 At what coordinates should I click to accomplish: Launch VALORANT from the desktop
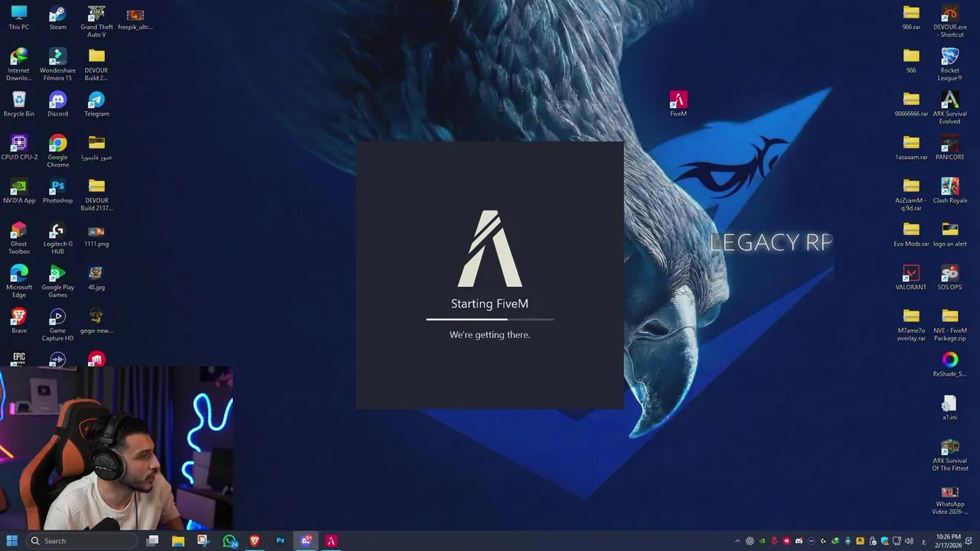pos(911,278)
